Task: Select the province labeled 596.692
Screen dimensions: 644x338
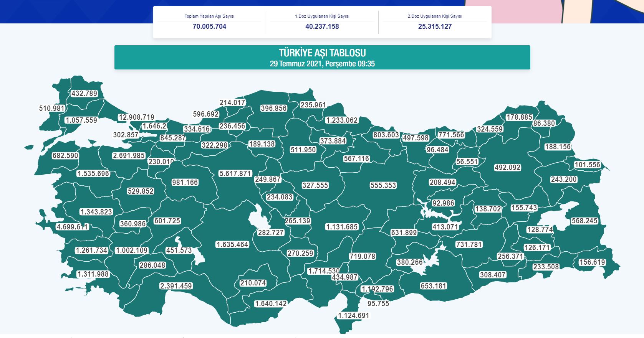Action: (206, 114)
